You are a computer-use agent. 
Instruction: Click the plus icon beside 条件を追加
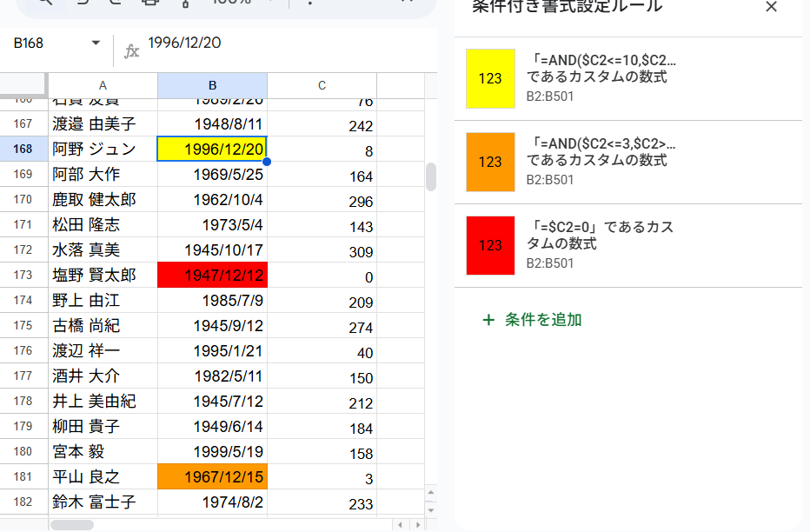coord(488,320)
